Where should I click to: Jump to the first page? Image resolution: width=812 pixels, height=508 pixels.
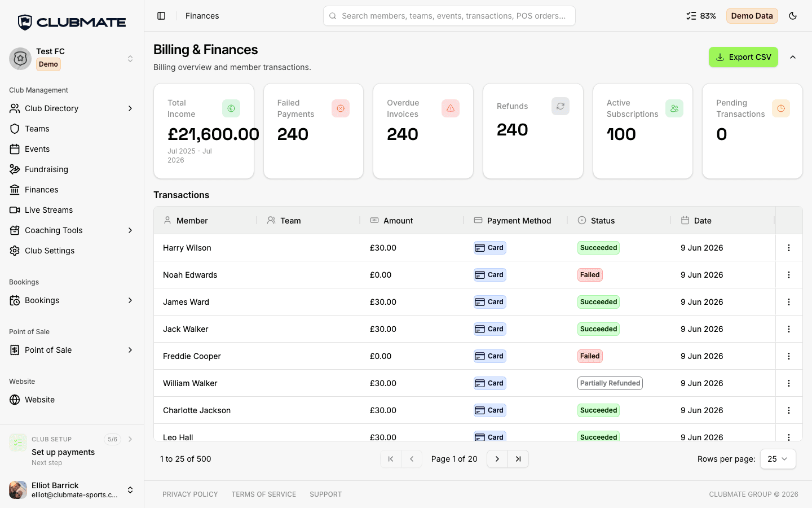click(391, 459)
